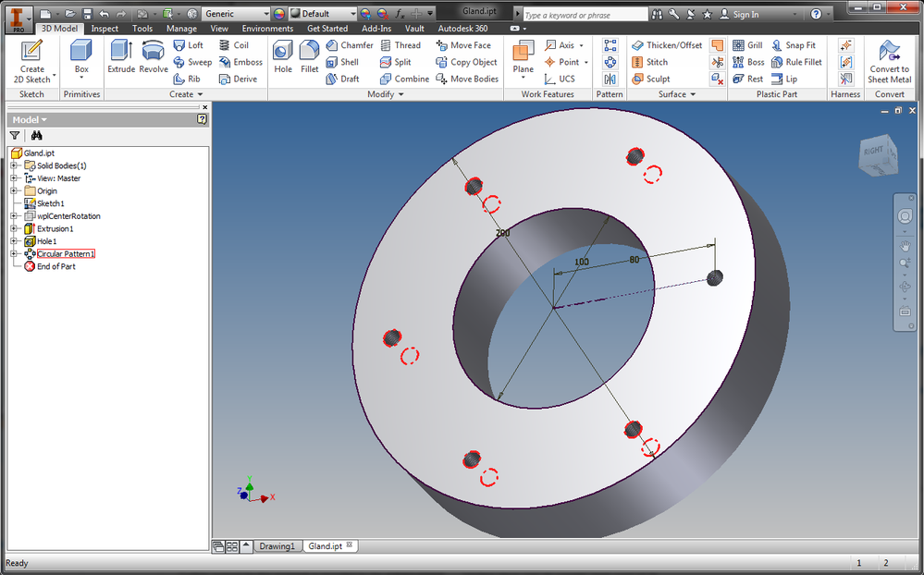Activate the Fillet tool
The width and height of the screenshot is (924, 575).
click(x=309, y=57)
